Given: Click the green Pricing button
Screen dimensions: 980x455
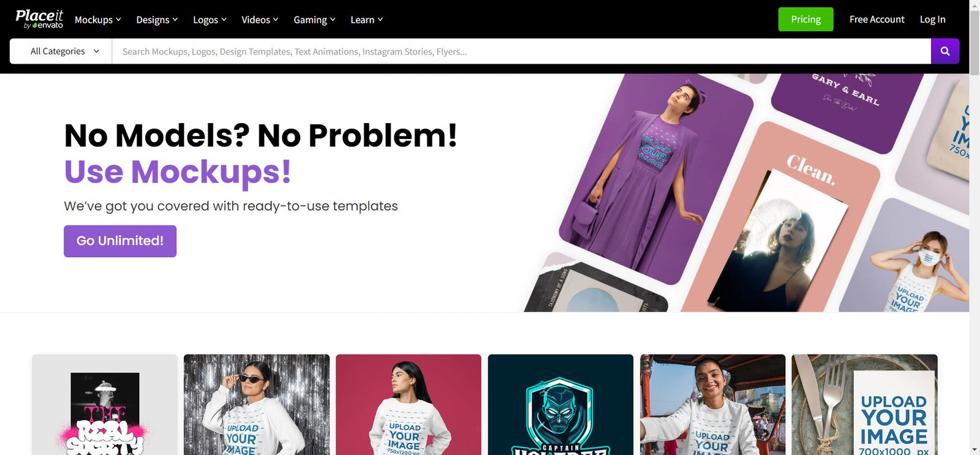Looking at the screenshot, I should click(805, 20).
